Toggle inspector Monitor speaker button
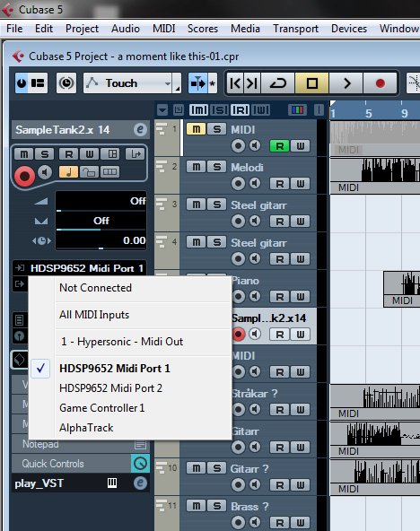The width and height of the screenshot is (420, 531). (x=45, y=172)
